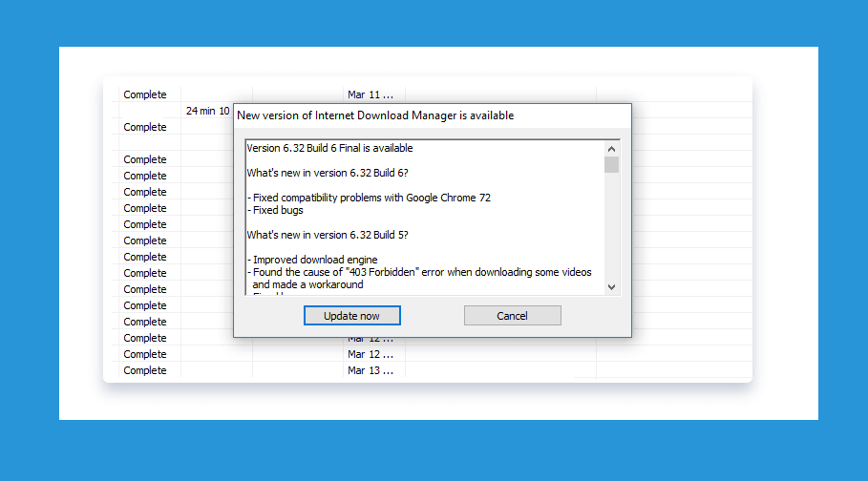Click the Cancel button in update dialog
The image size is (868, 481).
point(512,316)
